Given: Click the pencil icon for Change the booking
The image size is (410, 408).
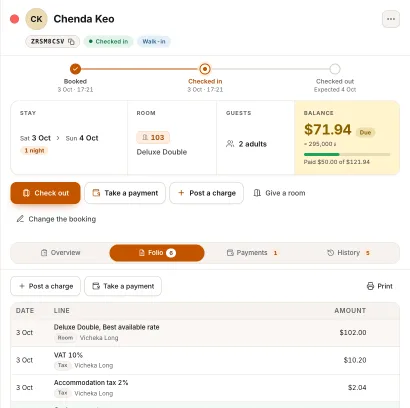Looking at the screenshot, I should pyautogui.click(x=20, y=219).
